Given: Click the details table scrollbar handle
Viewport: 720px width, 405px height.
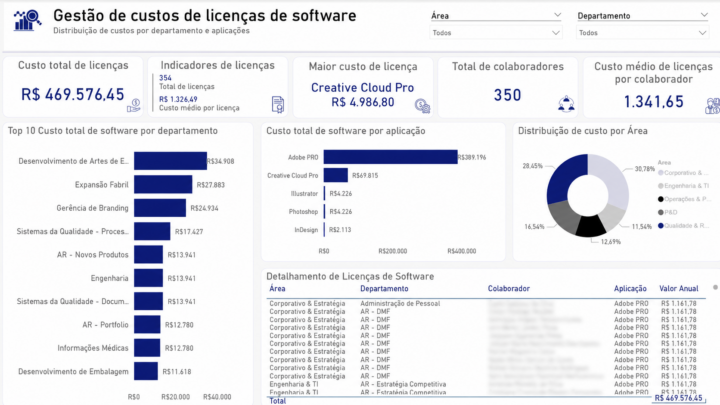Looking at the screenshot, I should click(715, 287).
